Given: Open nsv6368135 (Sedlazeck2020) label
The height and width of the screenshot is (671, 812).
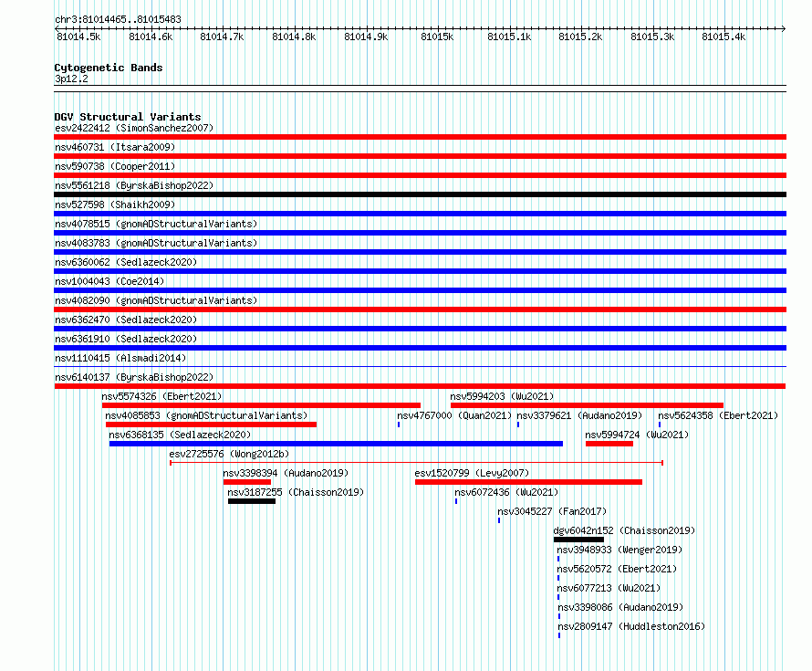Looking at the screenshot, I should click(x=180, y=435).
